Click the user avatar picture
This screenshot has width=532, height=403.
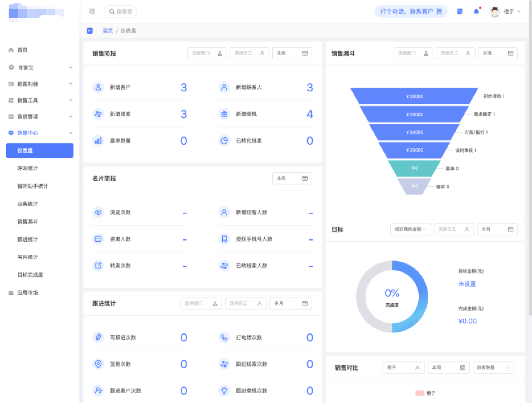pyautogui.click(x=495, y=11)
